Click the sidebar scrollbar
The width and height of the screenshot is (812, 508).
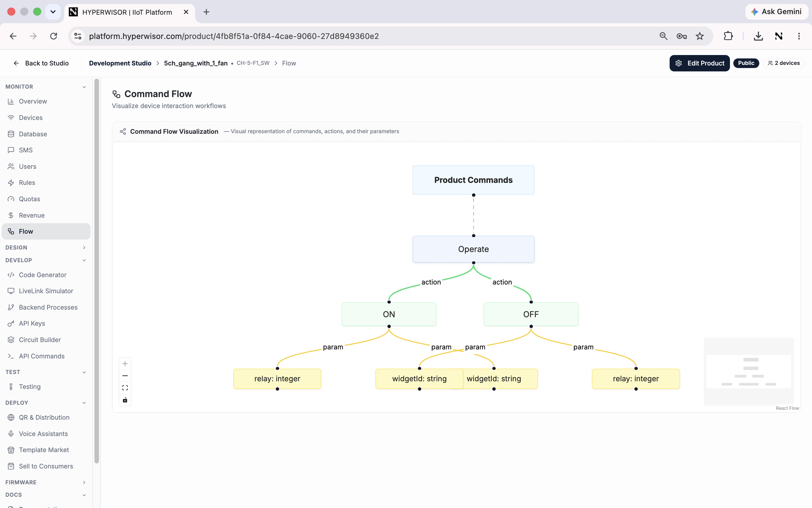click(x=97, y=271)
